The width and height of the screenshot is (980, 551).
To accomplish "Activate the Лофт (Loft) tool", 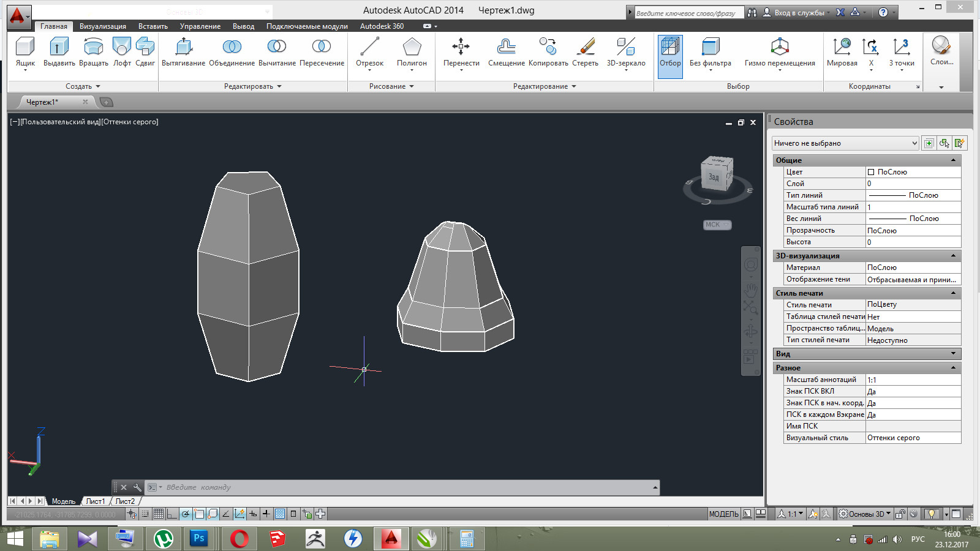I will [x=122, y=52].
